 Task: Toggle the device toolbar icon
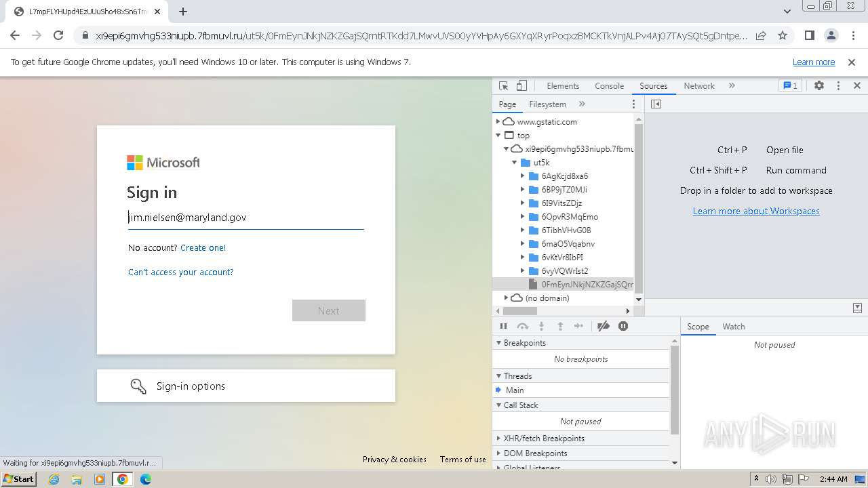pos(521,86)
